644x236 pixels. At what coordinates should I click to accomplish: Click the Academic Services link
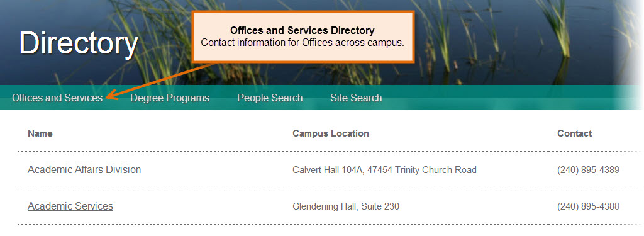[x=70, y=206]
